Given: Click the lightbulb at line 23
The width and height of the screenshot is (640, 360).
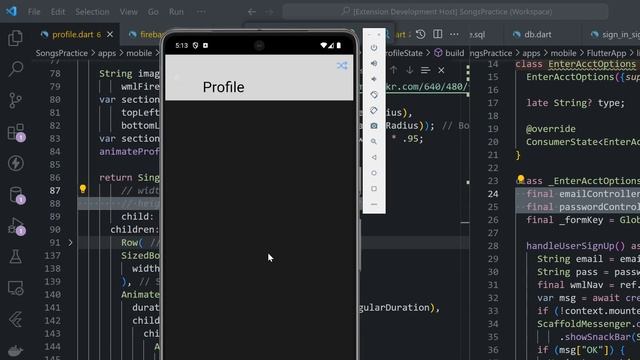Looking at the screenshot, I should 521,179.
